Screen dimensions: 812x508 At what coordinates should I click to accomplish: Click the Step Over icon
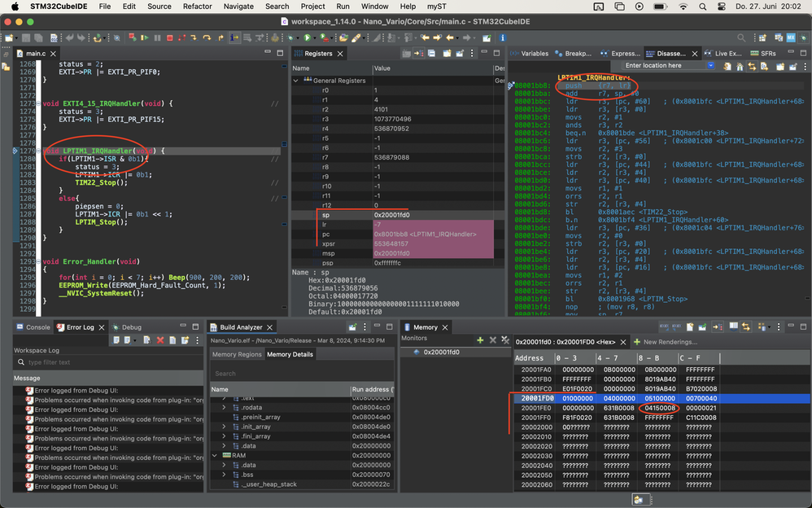tap(207, 37)
